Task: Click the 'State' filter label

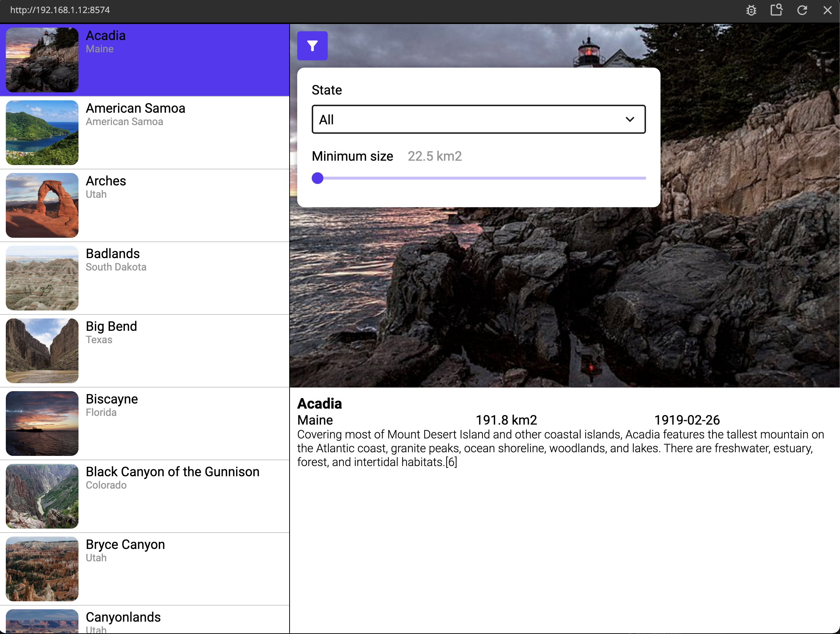Action: tap(327, 90)
